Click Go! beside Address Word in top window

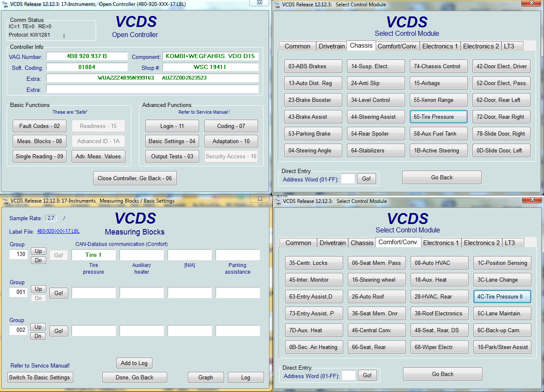pyautogui.click(x=366, y=179)
